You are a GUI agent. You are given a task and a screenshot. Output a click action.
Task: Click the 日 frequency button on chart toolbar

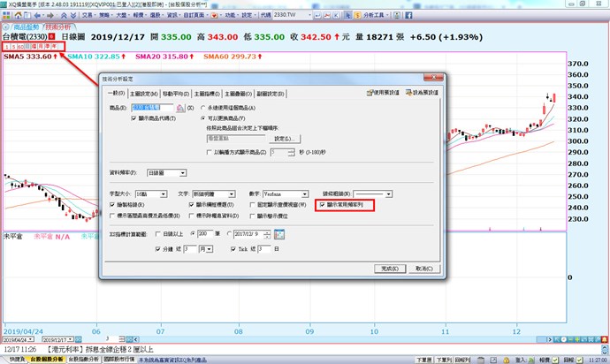[x=29, y=46]
